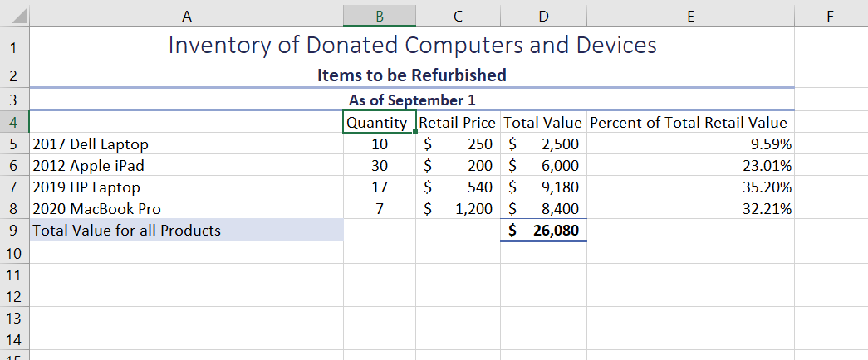Select row 8 header
Viewport: 868px width, 360px height.
coord(14,208)
